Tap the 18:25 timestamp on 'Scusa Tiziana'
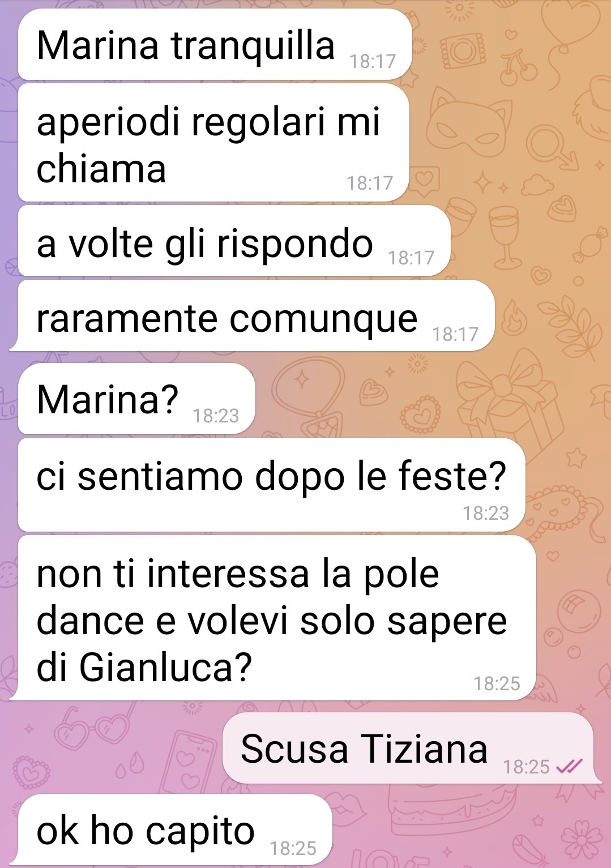 [x=526, y=767]
